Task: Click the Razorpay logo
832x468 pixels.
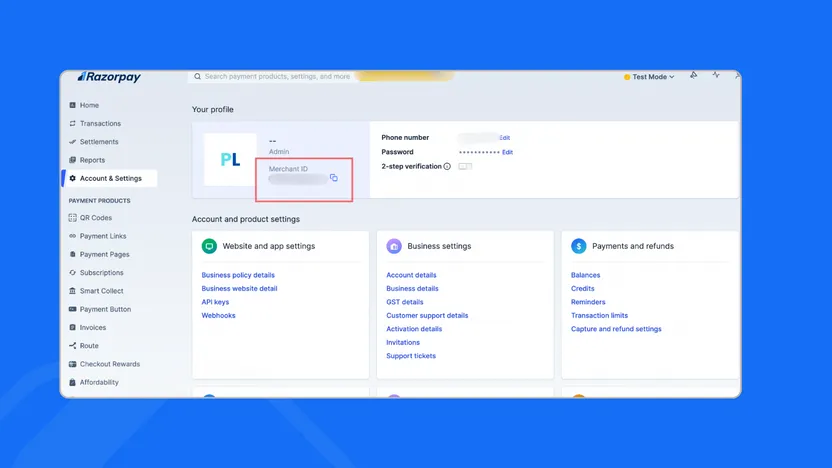Action: (x=110, y=77)
